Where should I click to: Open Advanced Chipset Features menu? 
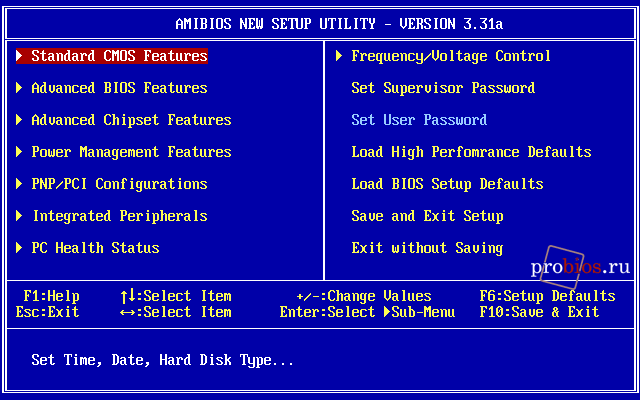(131, 120)
